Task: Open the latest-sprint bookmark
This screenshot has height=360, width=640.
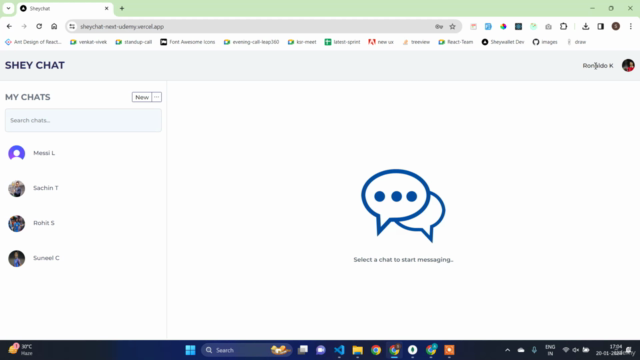Action: [342, 42]
